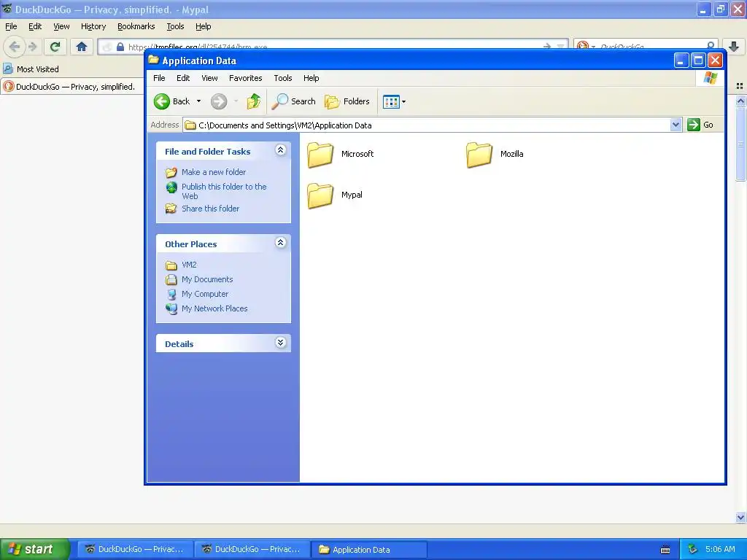Click the Mypal forward navigation button
The width and height of the screenshot is (747, 560).
(33, 47)
